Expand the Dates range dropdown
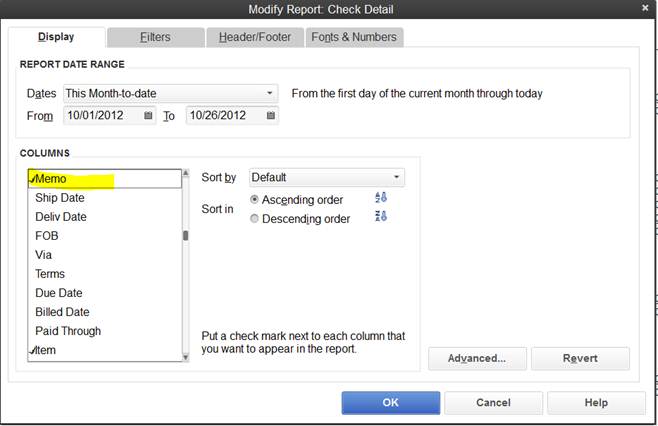This screenshot has width=658, height=426. coord(270,93)
